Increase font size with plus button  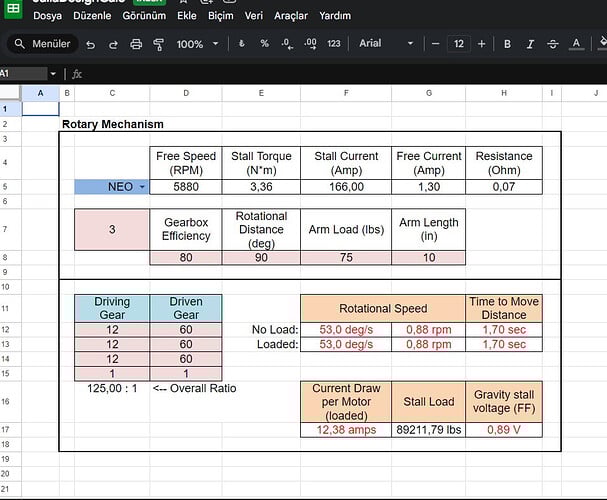(482, 44)
